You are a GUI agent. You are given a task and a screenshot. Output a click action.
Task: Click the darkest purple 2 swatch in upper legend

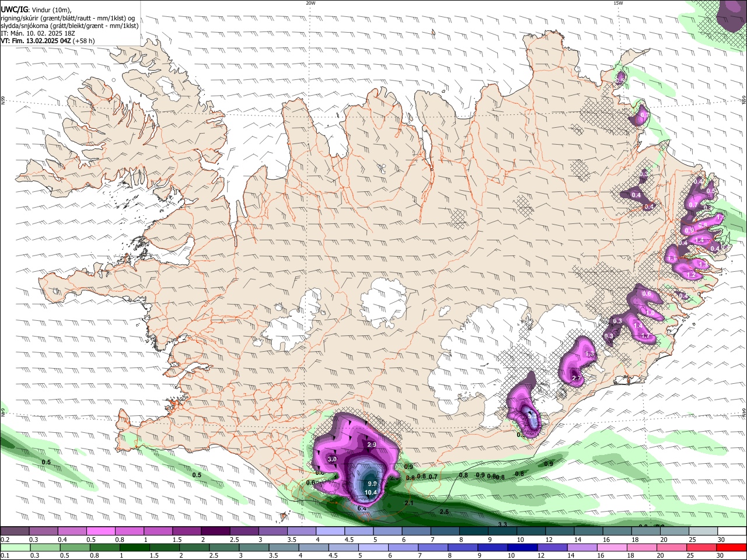(x=215, y=531)
